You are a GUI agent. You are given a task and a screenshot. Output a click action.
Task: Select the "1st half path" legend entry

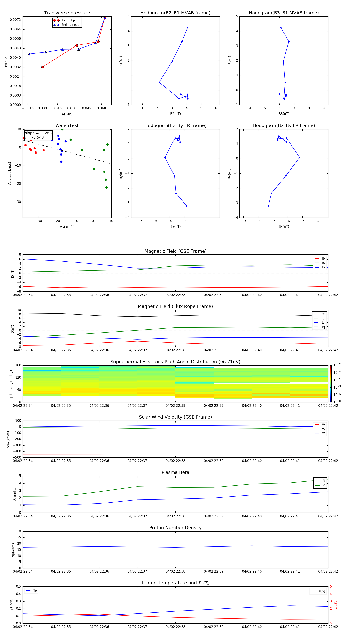67,20
